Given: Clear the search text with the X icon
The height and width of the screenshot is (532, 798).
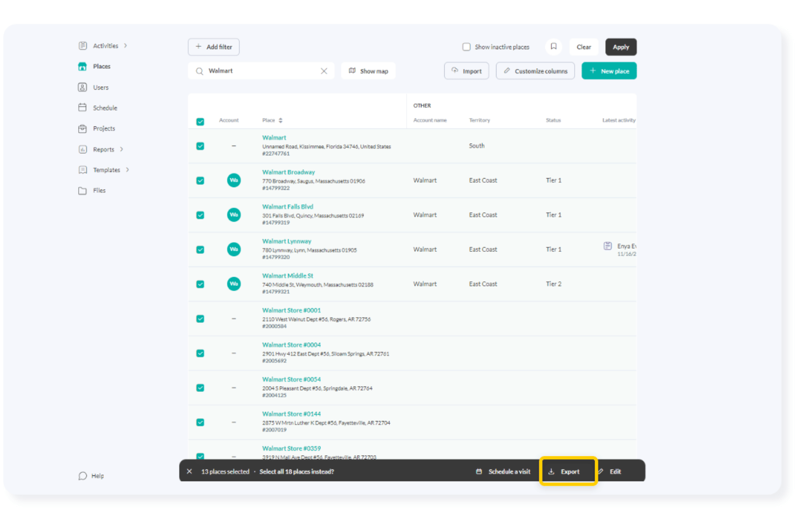Looking at the screenshot, I should point(324,71).
